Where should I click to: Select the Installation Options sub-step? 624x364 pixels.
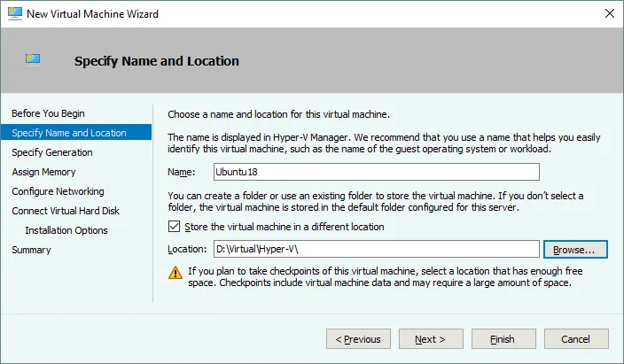(x=66, y=230)
